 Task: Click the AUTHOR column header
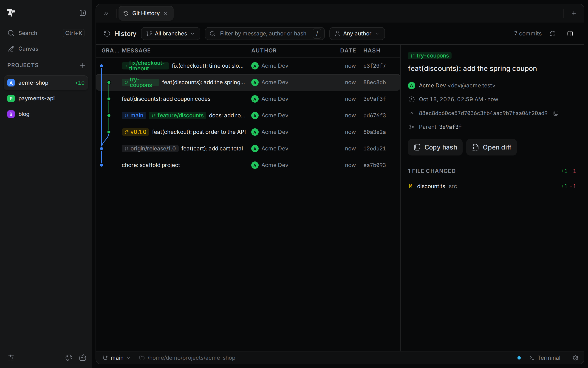[x=264, y=50]
